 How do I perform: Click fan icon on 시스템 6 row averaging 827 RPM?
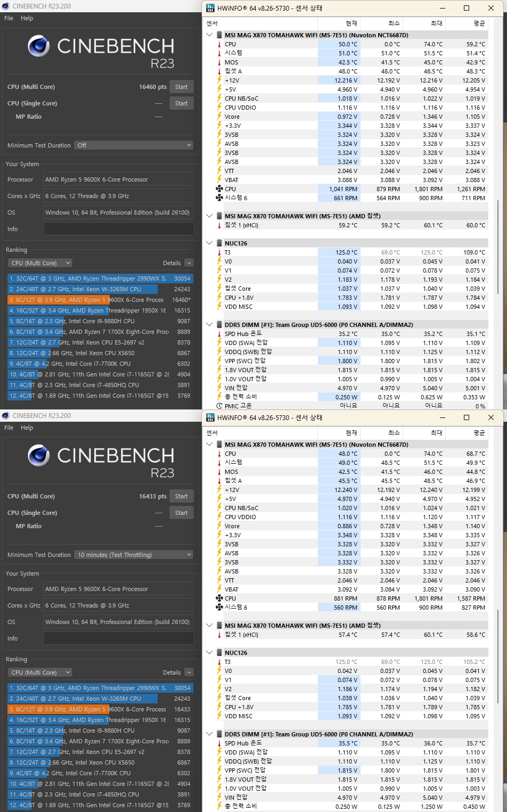click(x=219, y=608)
